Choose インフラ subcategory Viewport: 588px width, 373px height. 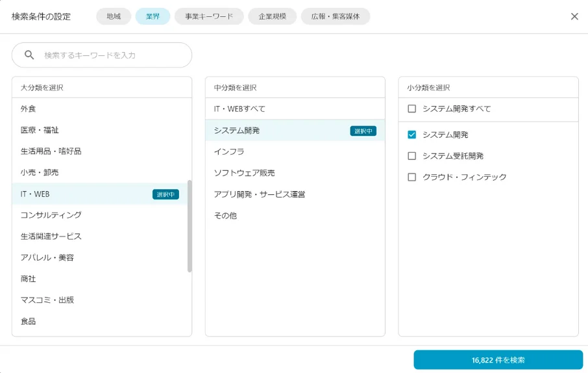(x=295, y=151)
